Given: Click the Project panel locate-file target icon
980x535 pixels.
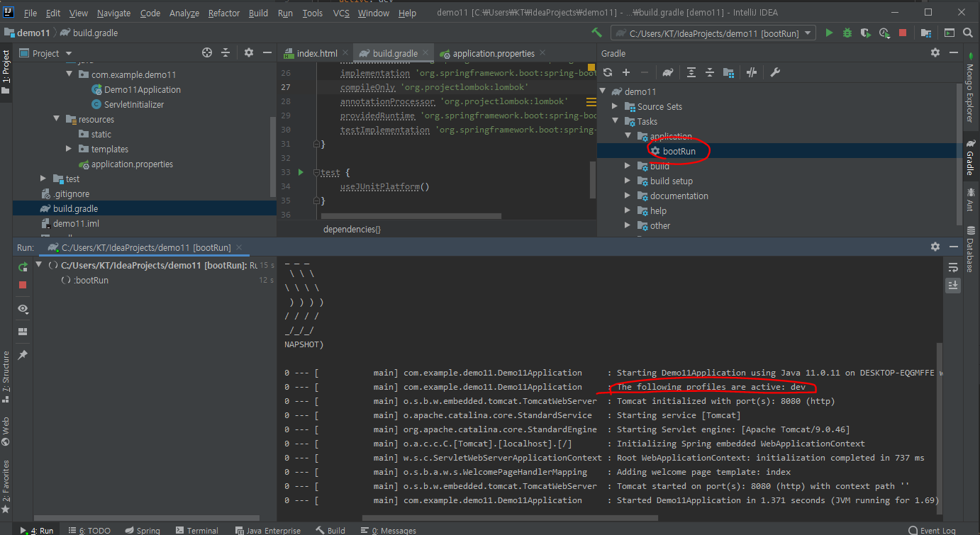Looking at the screenshot, I should point(207,52).
